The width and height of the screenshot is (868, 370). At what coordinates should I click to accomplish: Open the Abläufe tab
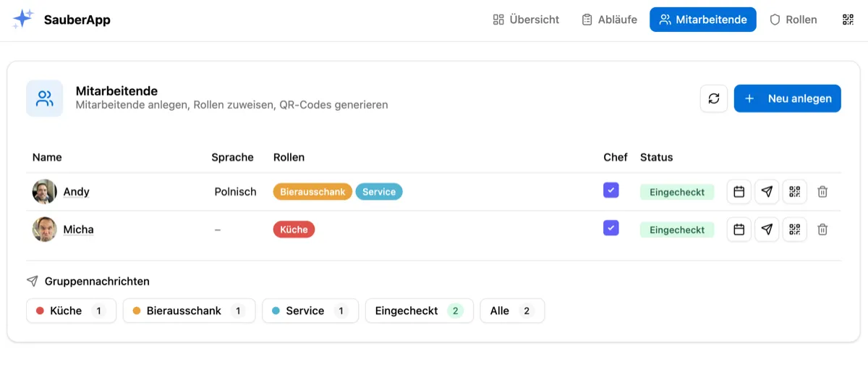pos(609,20)
